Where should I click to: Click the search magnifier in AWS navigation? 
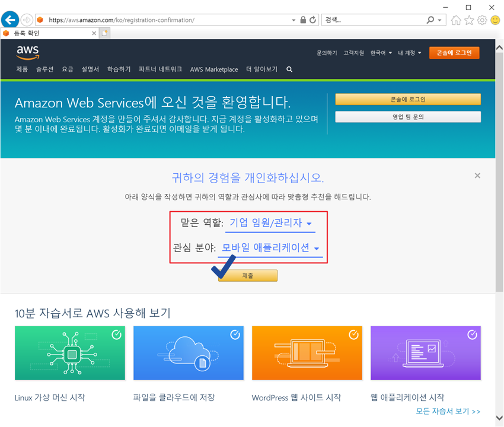[x=289, y=69]
